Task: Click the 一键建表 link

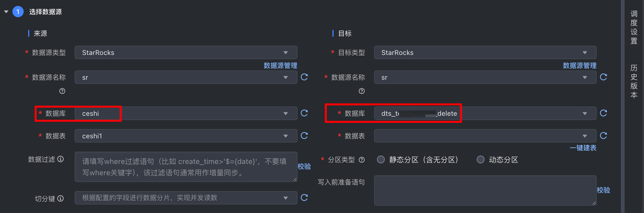Action: click(x=583, y=148)
